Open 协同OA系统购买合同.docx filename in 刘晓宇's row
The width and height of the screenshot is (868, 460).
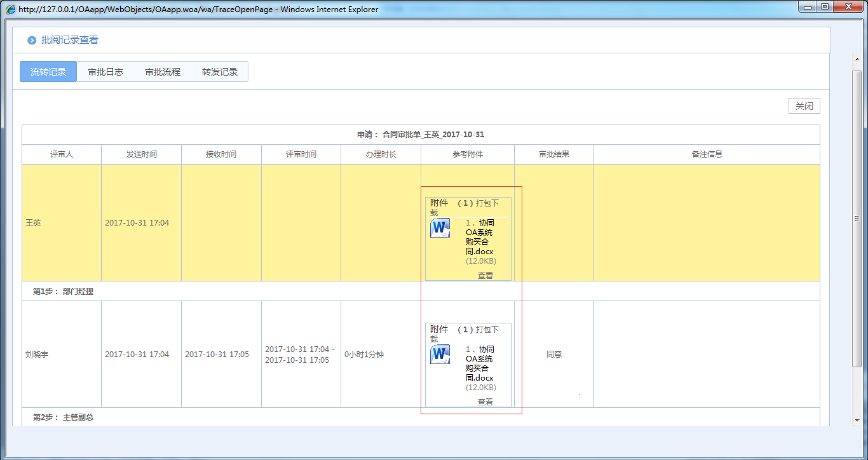[x=479, y=363]
